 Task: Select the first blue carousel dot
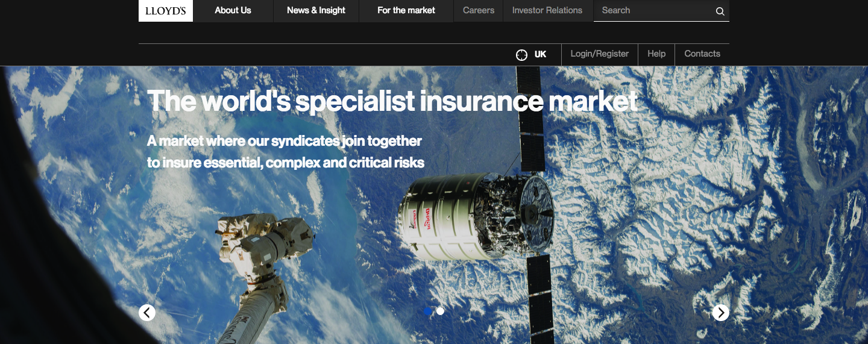(x=428, y=311)
